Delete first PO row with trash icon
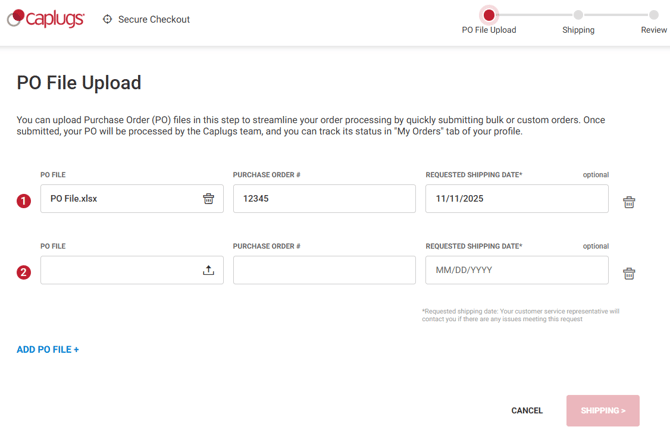 tap(629, 202)
